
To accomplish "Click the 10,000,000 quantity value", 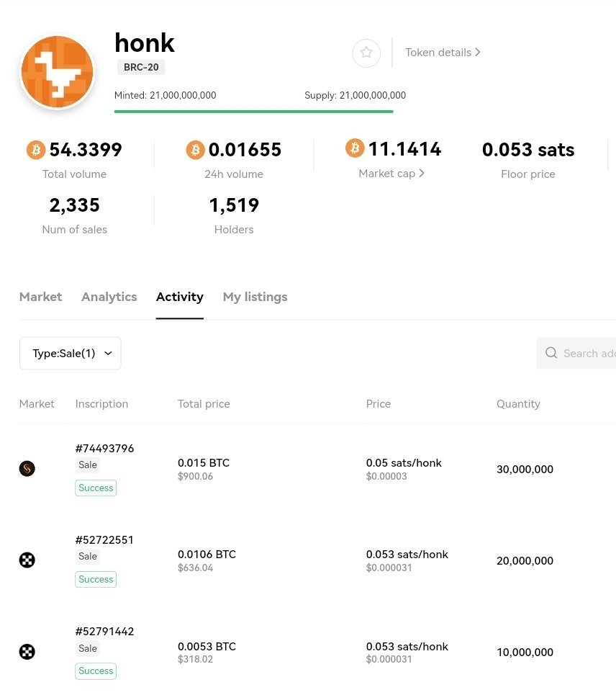I will pos(525,653).
